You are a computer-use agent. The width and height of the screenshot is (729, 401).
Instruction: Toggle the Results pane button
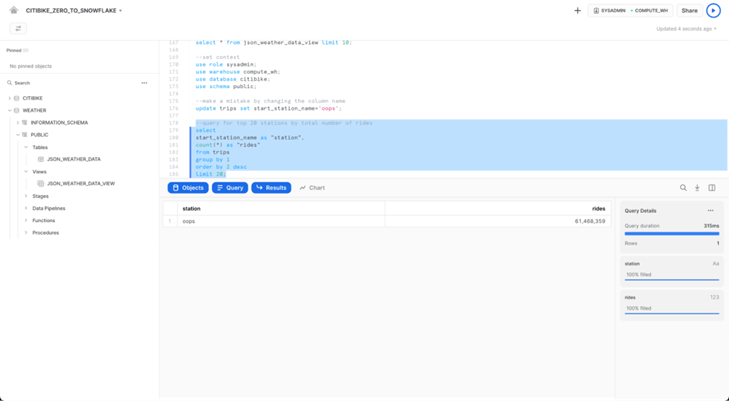pos(271,188)
